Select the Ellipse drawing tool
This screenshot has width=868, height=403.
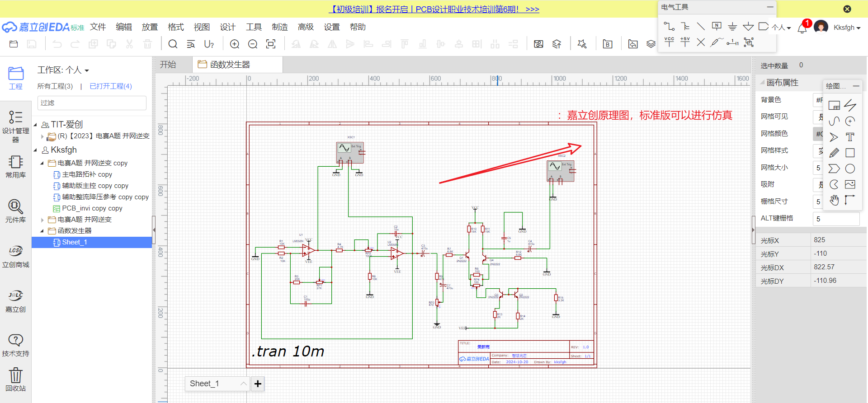(x=850, y=169)
